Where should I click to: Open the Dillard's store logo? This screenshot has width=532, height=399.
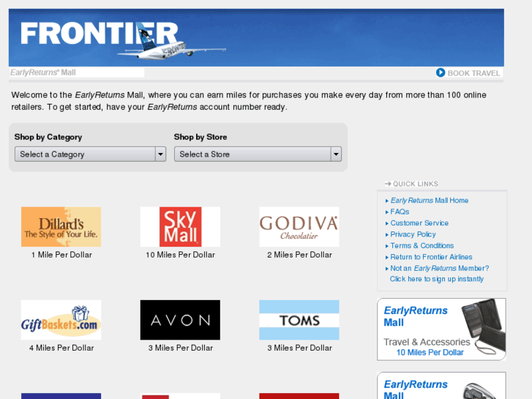tap(61, 227)
